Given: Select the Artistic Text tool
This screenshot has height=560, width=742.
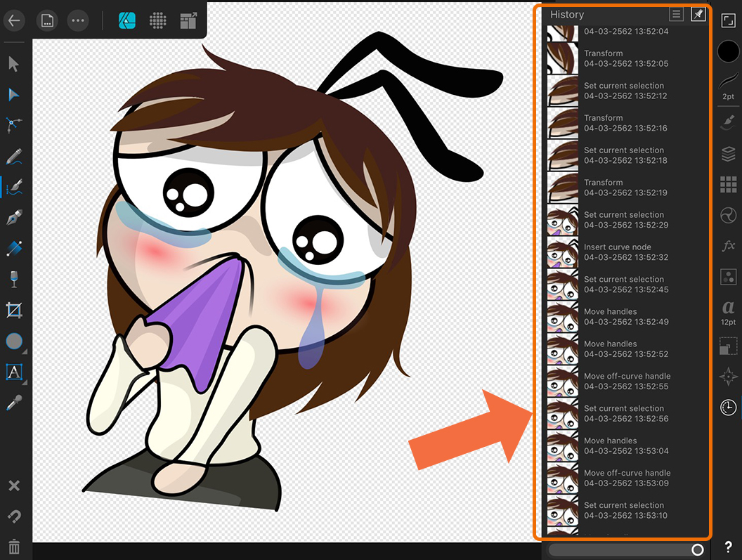Looking at the screenshot, I should click(13, 372).
